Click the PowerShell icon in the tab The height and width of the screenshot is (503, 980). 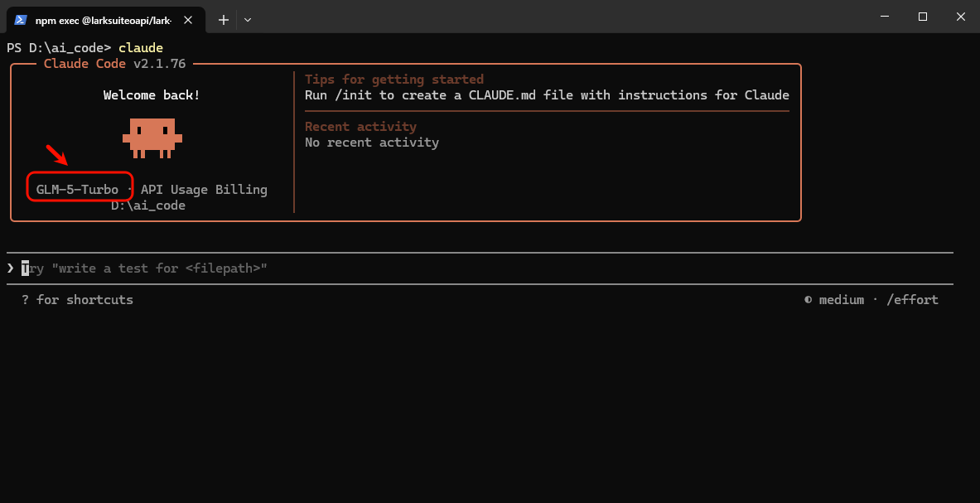tap(21, 19)
